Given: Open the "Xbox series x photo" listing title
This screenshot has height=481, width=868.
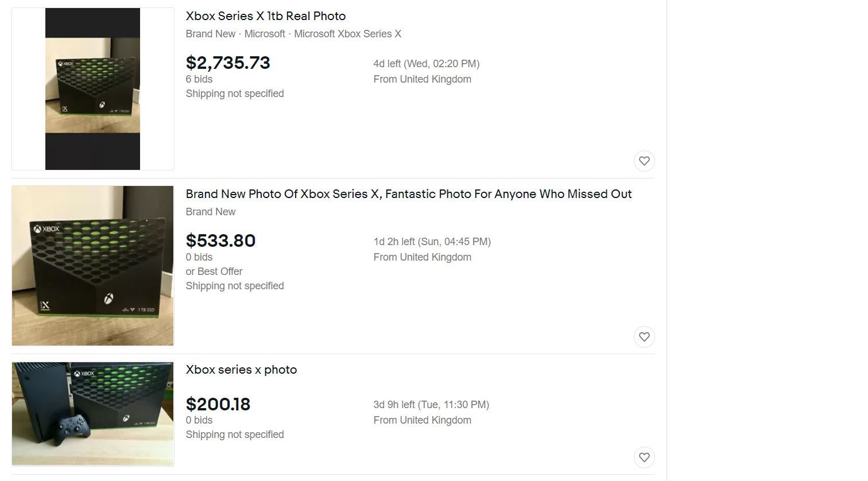Looking at the screenshot, I should pos(241,370).
